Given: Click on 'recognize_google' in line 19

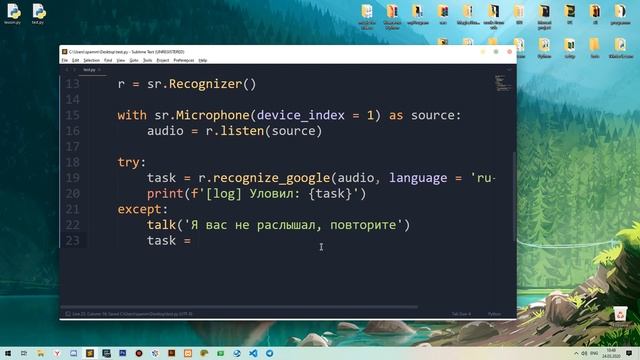Looking at the screenshot, I should point(271,178).
